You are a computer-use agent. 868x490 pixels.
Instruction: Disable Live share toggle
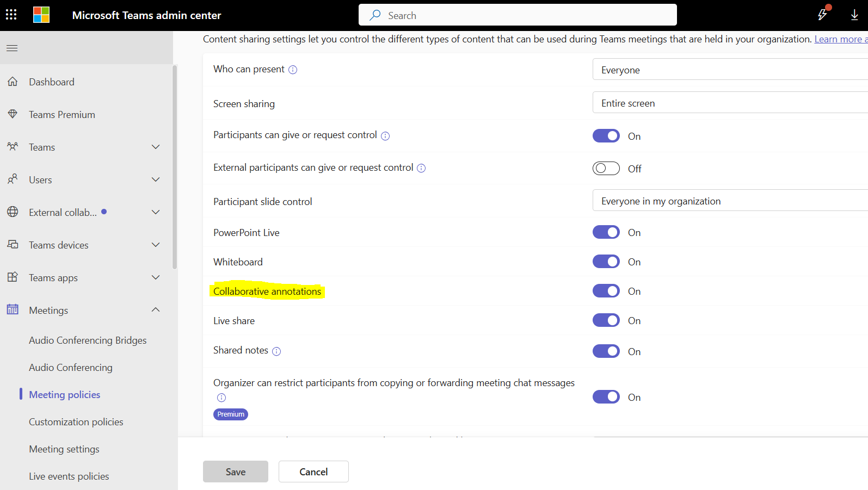(x=606, y=320)
